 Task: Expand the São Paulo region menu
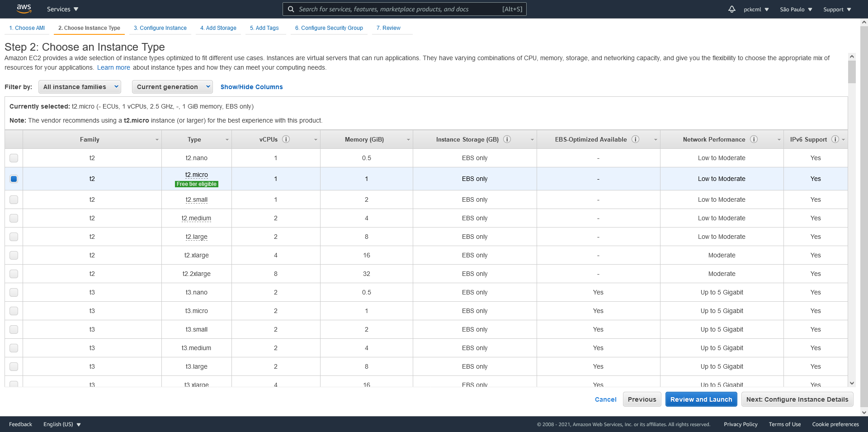click(x=795, y=9)
